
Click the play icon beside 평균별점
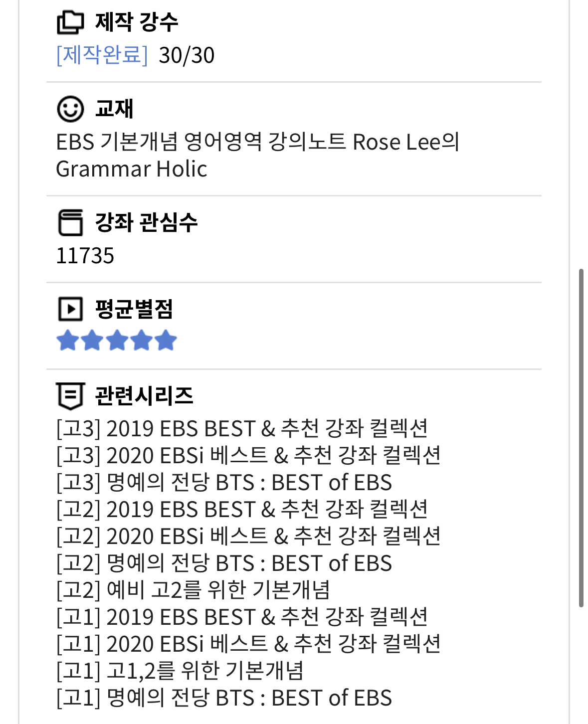(70, 309)
